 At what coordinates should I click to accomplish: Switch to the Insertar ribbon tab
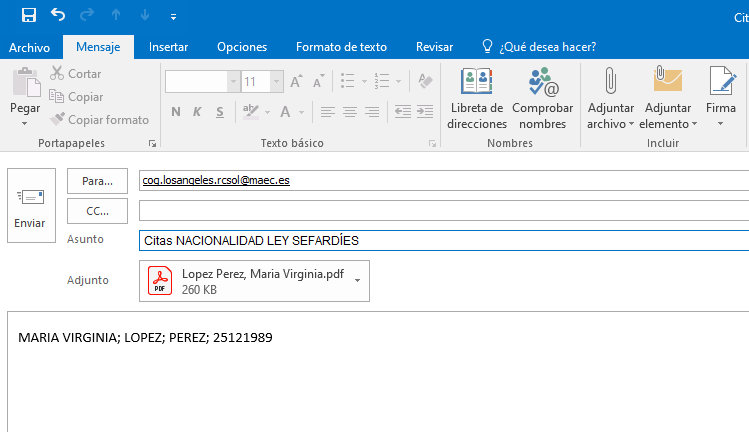pos(168,47)
